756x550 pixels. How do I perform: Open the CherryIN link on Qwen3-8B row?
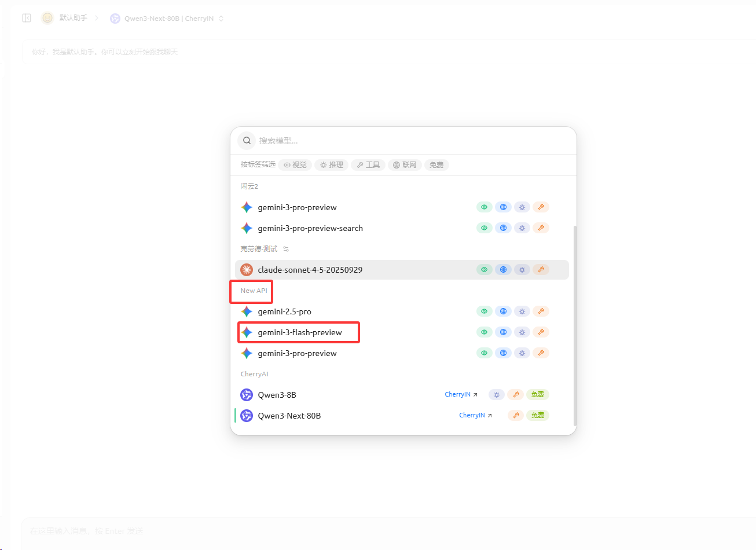point(461,395)
